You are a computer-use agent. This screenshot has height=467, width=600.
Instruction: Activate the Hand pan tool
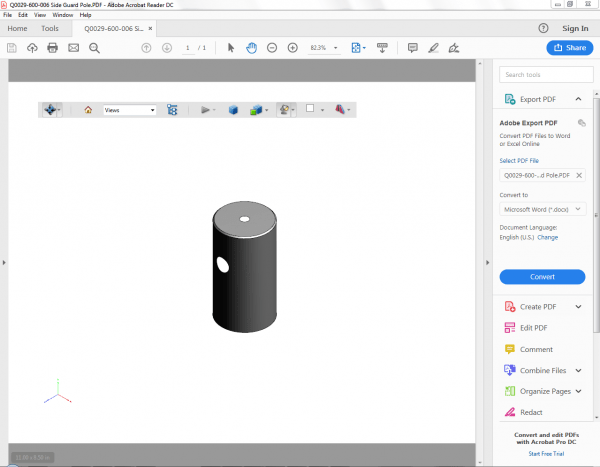click(x=251, y=48)
